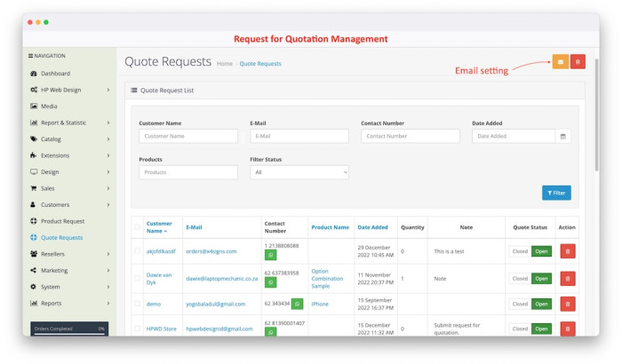The image size is (622, 364).
Task: Open the Media menu item
Action: (49, 107)
